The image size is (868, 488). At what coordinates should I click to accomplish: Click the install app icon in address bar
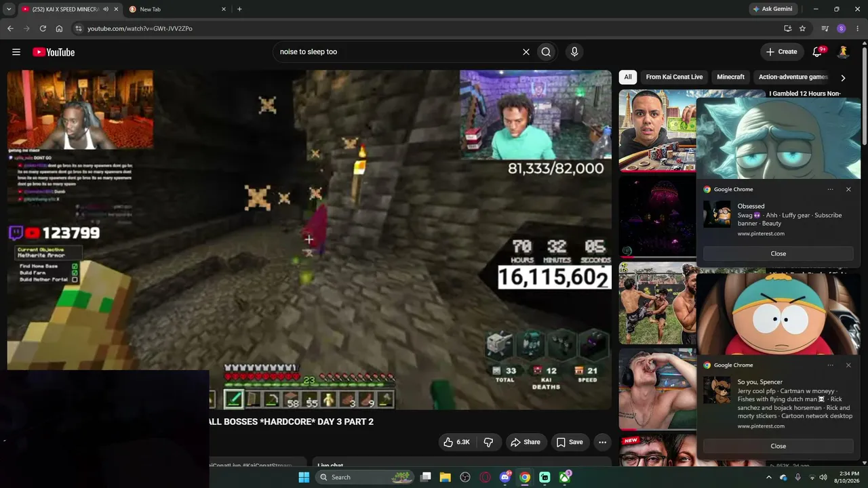(x=787, y=28)
